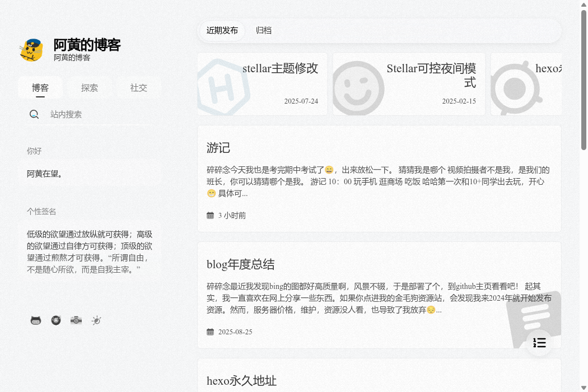588x392 pixels.
Task: Open the blog年度总结 post
Action: tap(241, 264)
